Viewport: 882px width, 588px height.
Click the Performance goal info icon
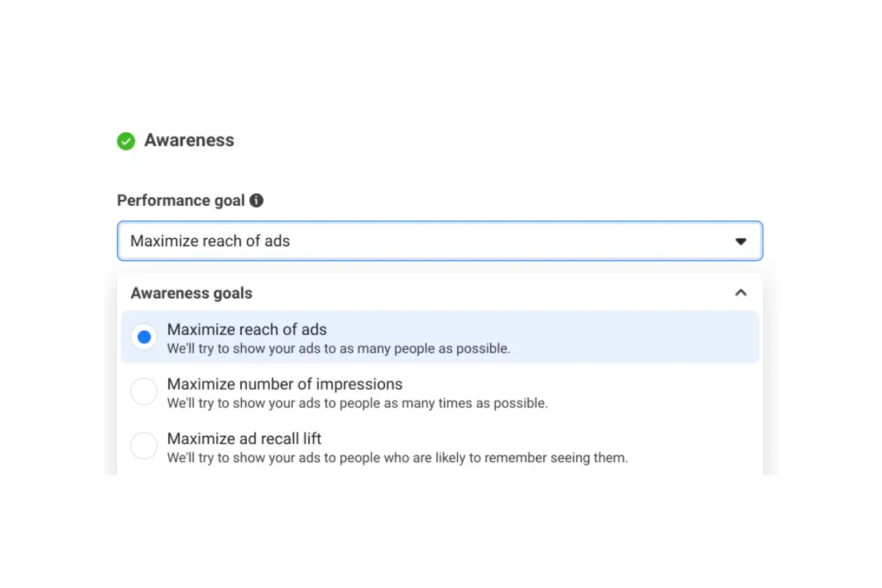coord(256,201)
